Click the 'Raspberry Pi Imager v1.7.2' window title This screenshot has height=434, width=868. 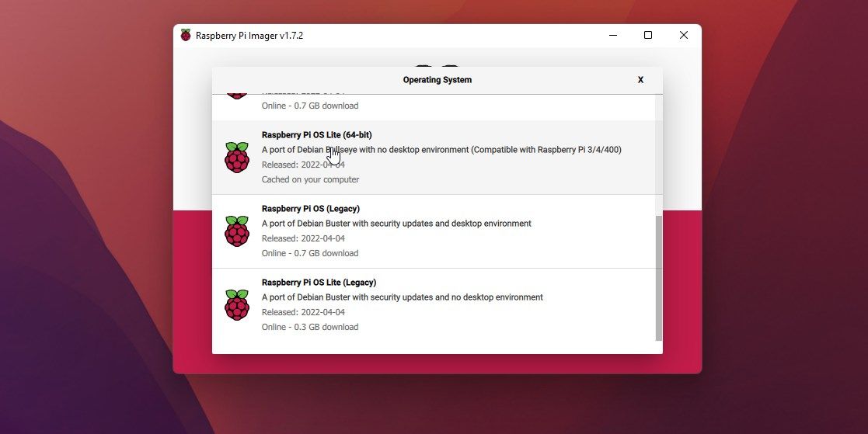[249, 36]
